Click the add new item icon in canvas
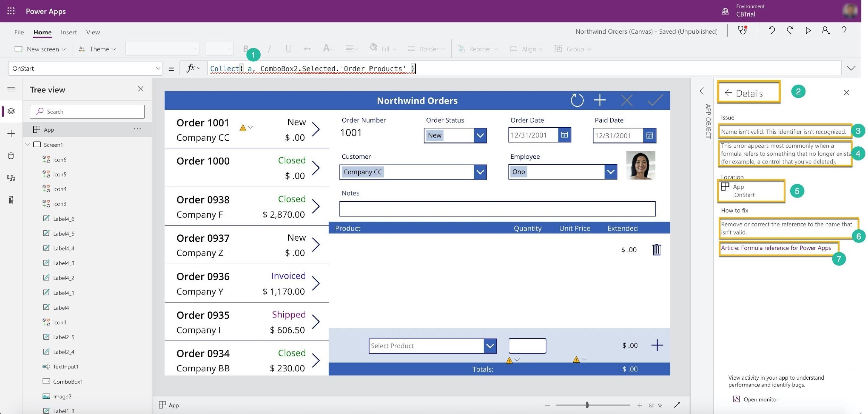Viewport: 868px width, 414px height. click(x=601, y=100)
